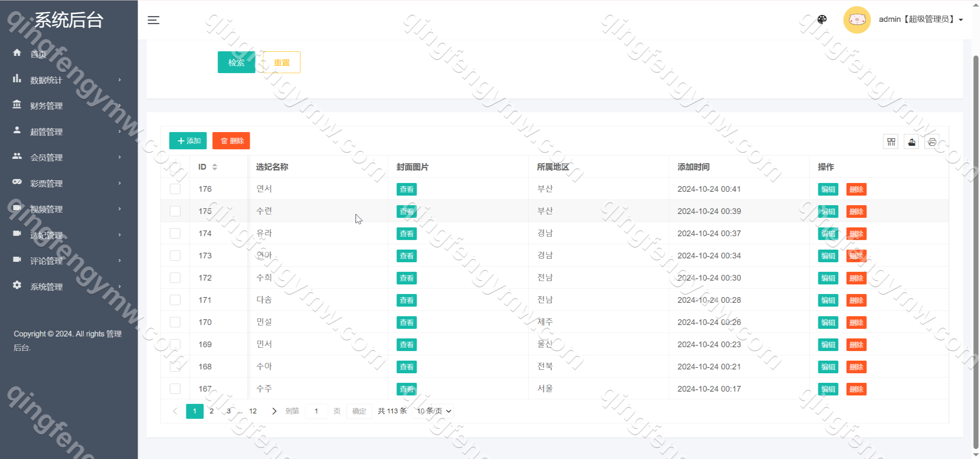Expand the 评论管理 menu chevron
The width and height of the screenshot is (980, 459).
point(120,260)
